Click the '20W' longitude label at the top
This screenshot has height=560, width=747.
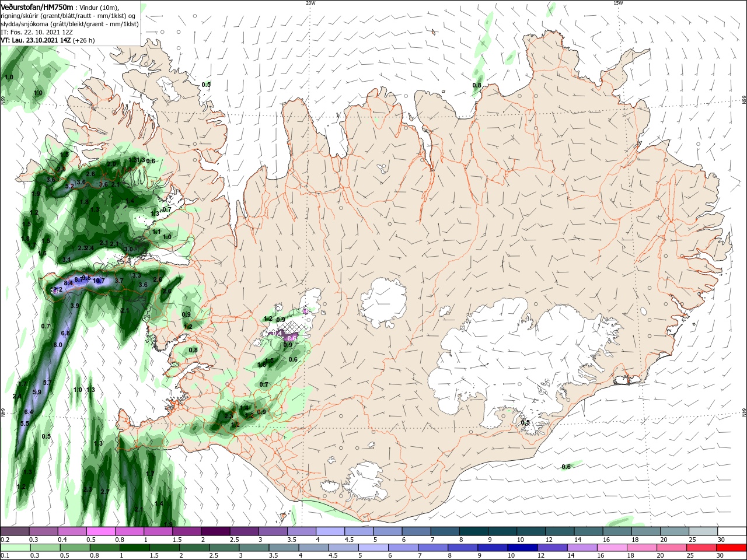310,3
